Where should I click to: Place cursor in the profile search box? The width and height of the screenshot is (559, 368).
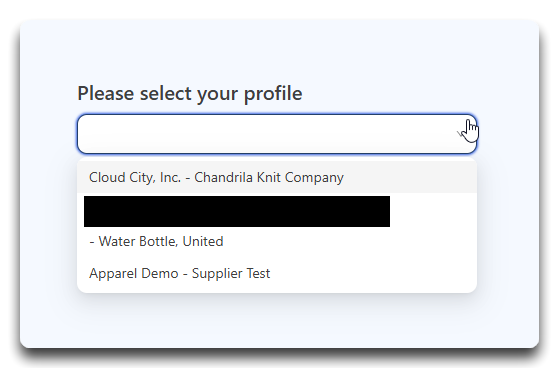click(277, 134)
